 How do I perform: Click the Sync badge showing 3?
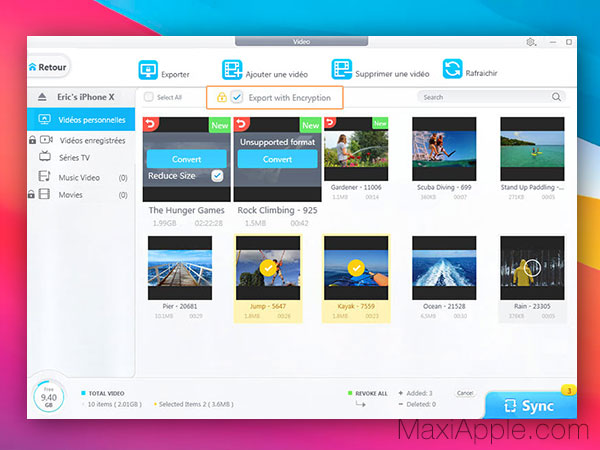(569, 391)
